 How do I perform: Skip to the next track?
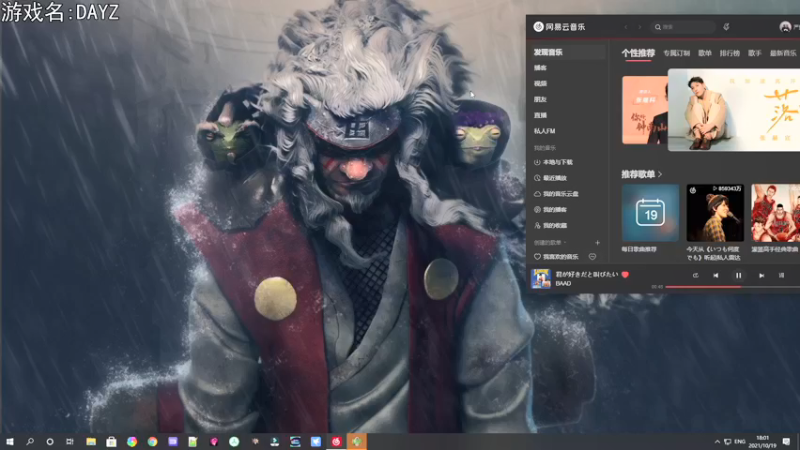point(761,276)
